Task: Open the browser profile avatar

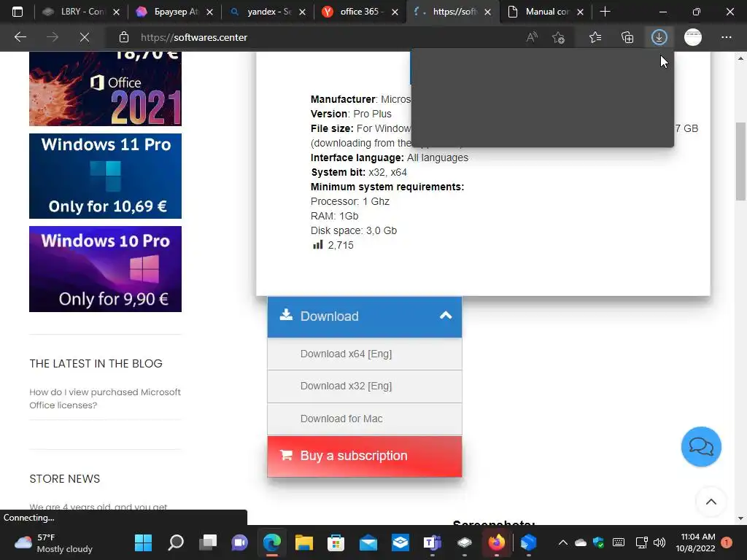Action: tap(693, 37)
